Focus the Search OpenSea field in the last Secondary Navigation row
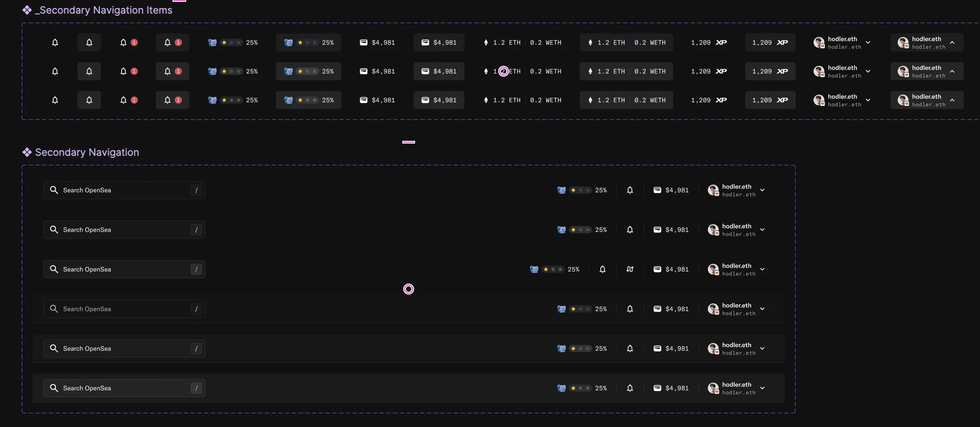980x427 pixels. click(x=124, y=388)
